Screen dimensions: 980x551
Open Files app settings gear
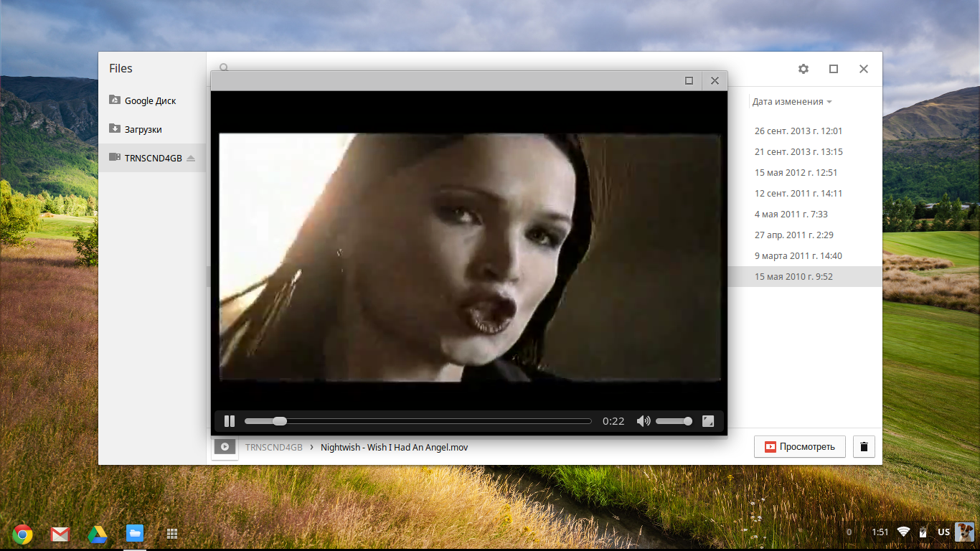pyautogui.click(x=804, y=69)
